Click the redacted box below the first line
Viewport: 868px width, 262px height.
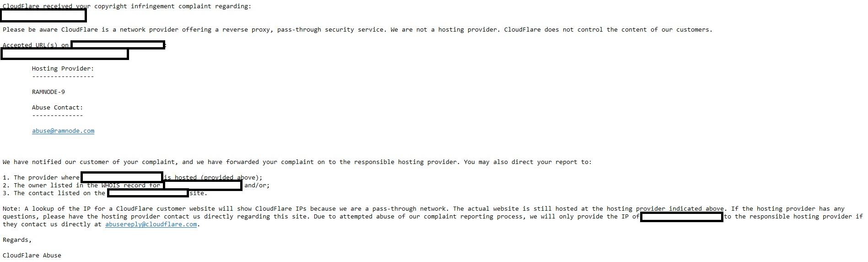(x=43, y=16)
